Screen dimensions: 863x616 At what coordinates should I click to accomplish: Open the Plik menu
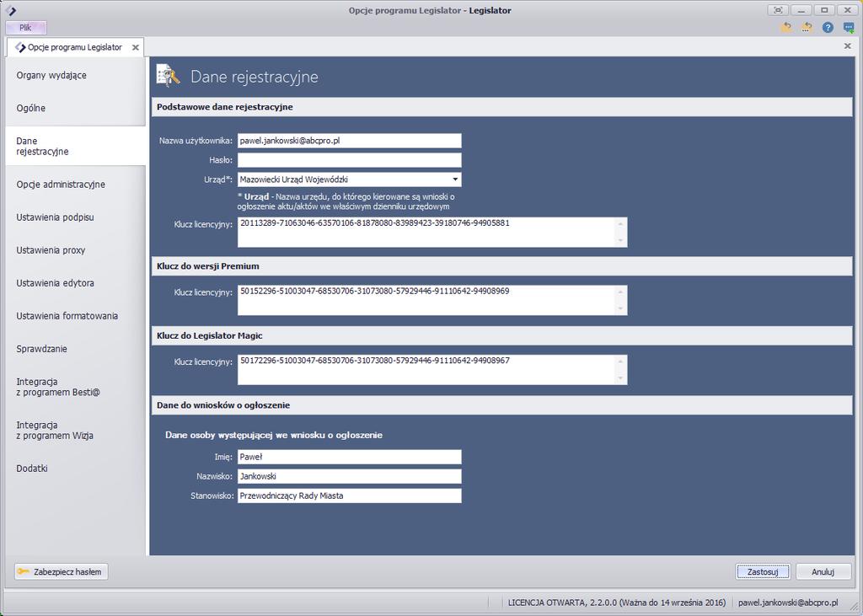[x=26, y=28]
